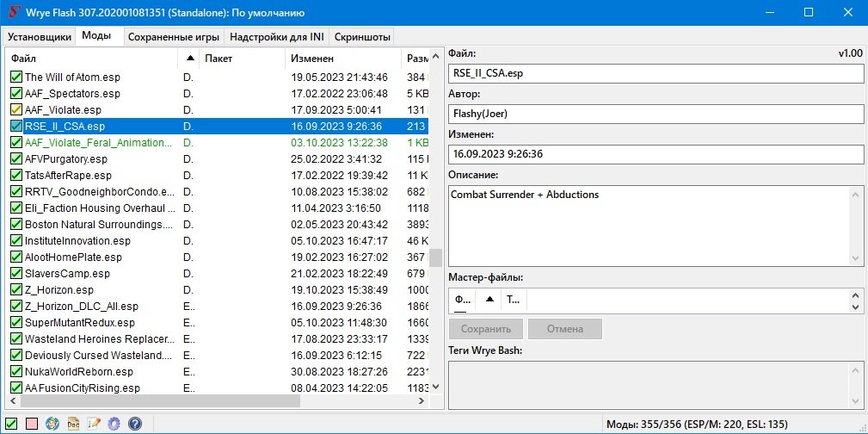Uncheck the SlaversCamp.esp plugin checkbox

[16, 274]
